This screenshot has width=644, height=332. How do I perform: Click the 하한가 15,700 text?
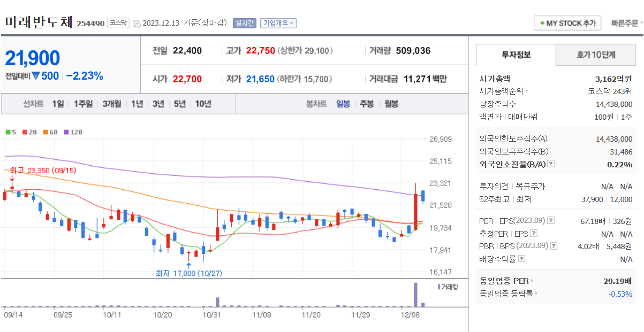(x=305, y=79)
